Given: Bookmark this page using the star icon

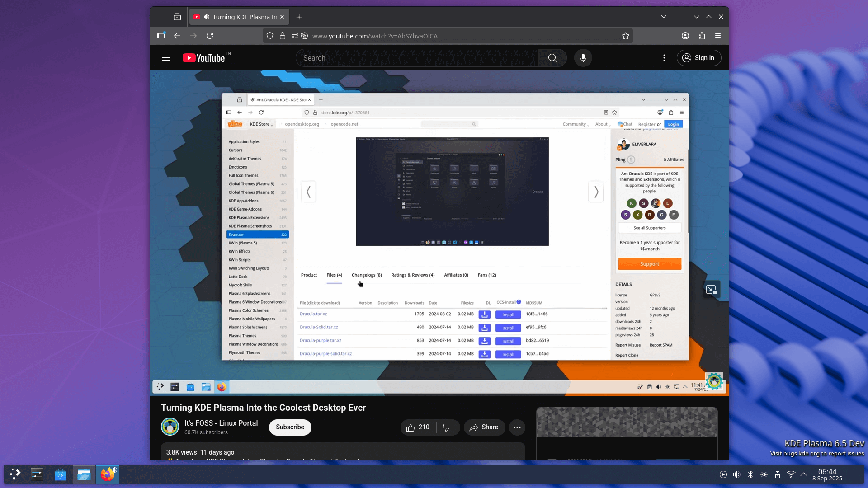Looking at the screenshot, I should pyautogui.click(x=626, y=36).
